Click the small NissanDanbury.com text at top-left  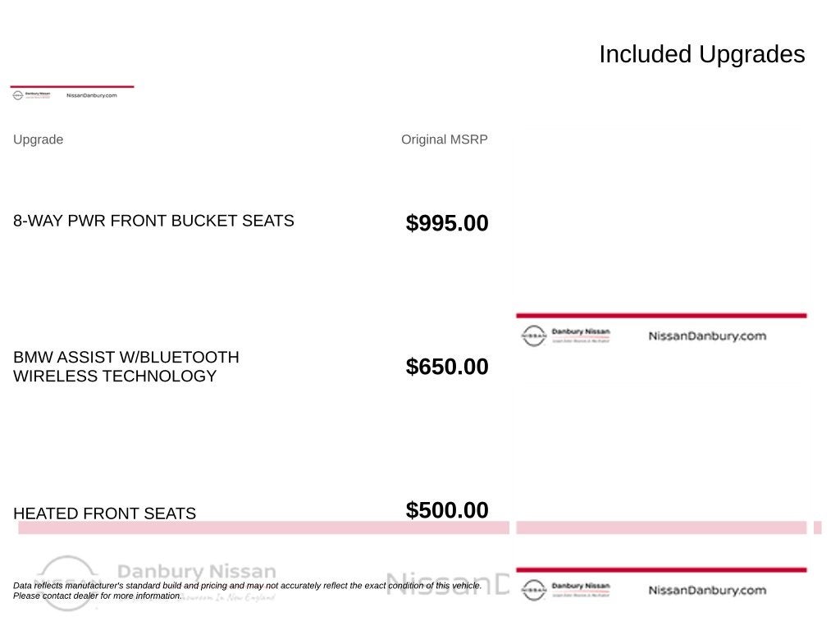(92, 95)
